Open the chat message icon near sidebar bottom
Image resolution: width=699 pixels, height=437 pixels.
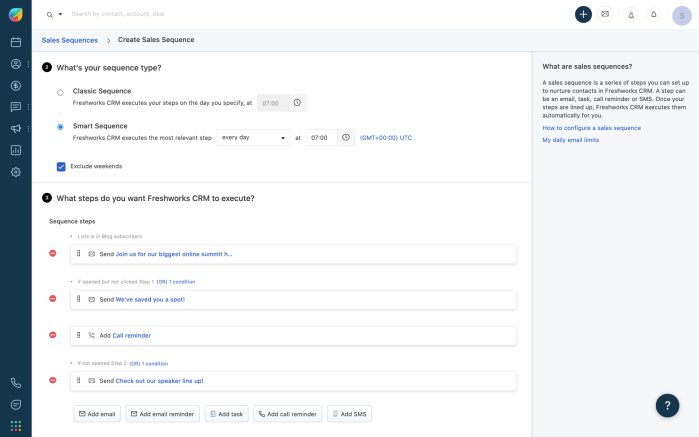[x=16, y=405]
